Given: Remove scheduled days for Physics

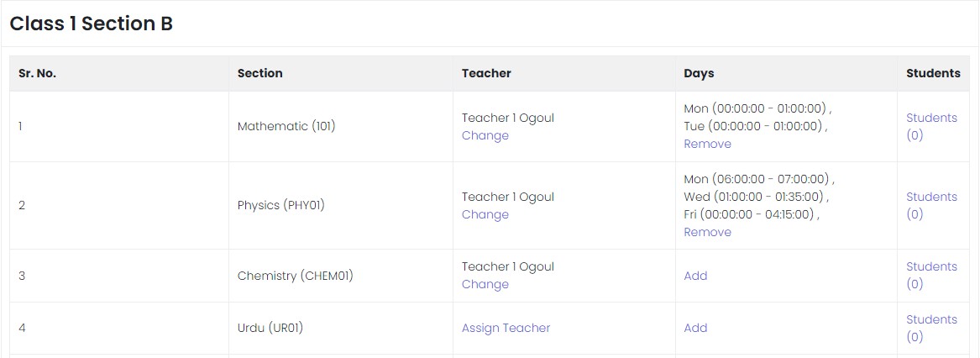Looking at the screenshot, I should click(707, 233).
